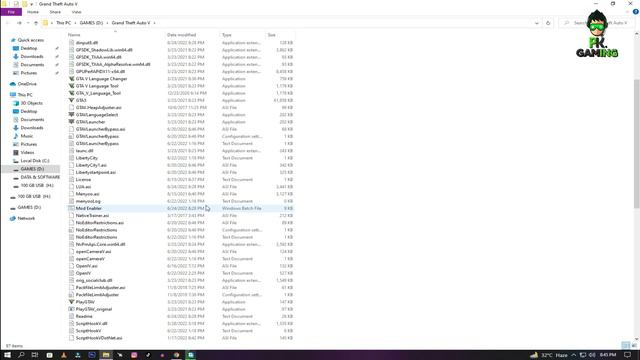Click the OneDrive cloud icon
Screen dimensions: 640x360
pos(13,84)
